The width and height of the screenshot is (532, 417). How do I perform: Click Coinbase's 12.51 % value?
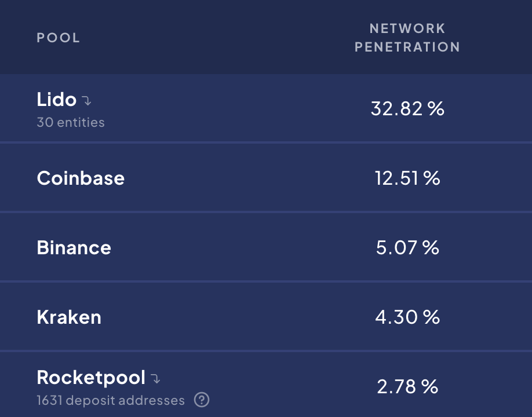tap(407, 178)
